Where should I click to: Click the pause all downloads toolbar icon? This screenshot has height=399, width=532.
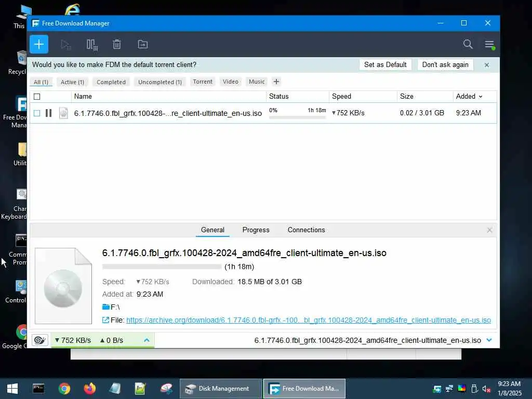pos(91,45)
